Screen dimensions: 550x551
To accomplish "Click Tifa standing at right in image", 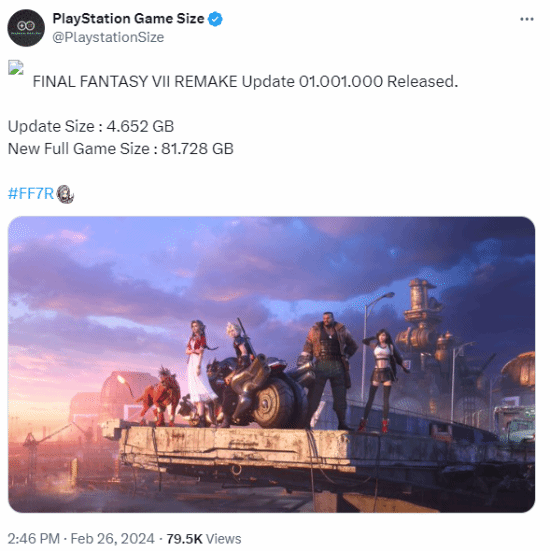I will click(x=381, y=380).
